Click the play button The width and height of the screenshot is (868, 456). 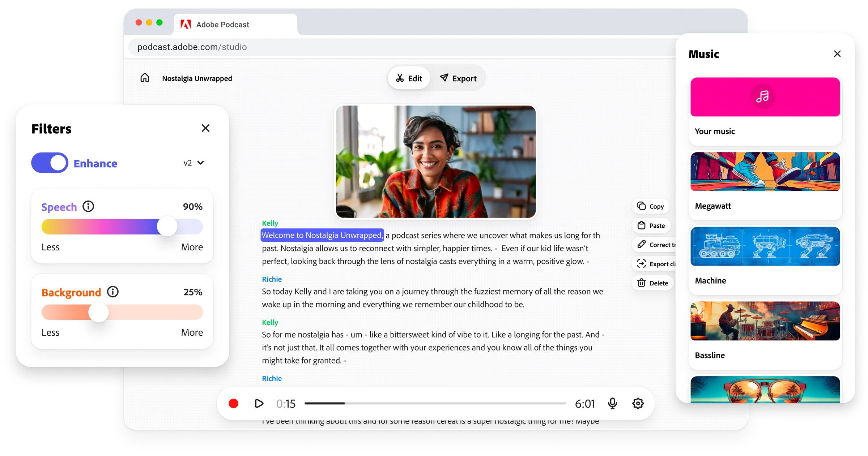[x=259, y=403]
